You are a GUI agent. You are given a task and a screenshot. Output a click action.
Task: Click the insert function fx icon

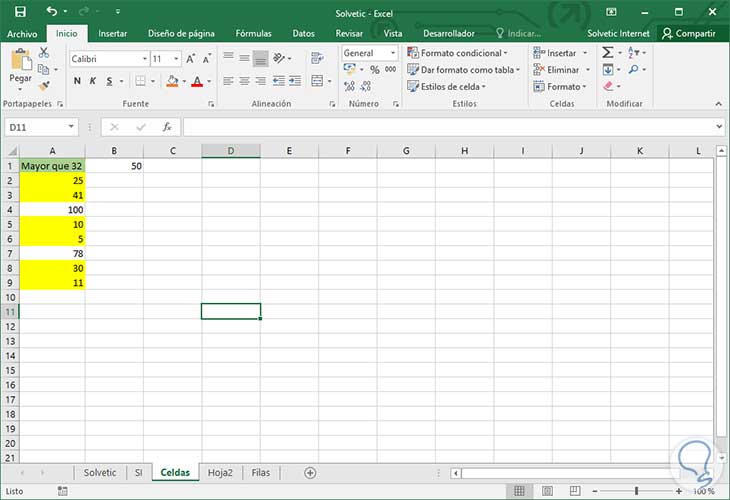coord(167,127)
